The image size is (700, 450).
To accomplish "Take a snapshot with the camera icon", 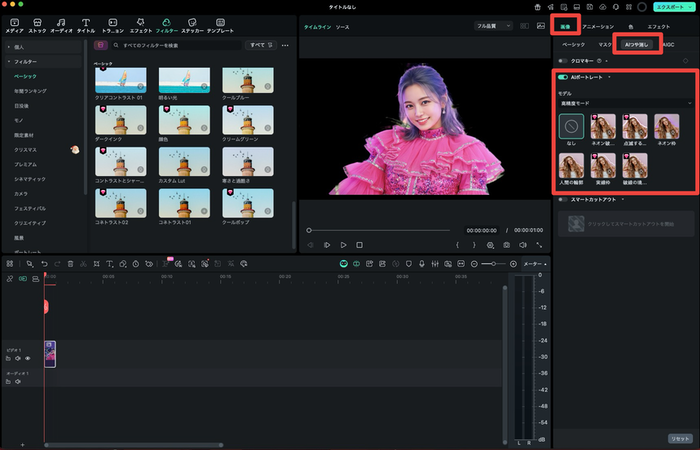I will tap(506, 244).
